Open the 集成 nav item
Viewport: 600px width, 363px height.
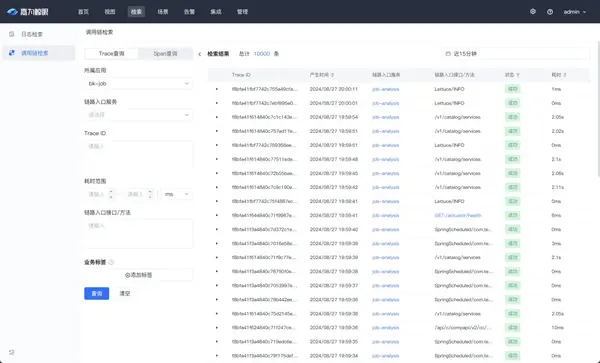tap(216, 12)
